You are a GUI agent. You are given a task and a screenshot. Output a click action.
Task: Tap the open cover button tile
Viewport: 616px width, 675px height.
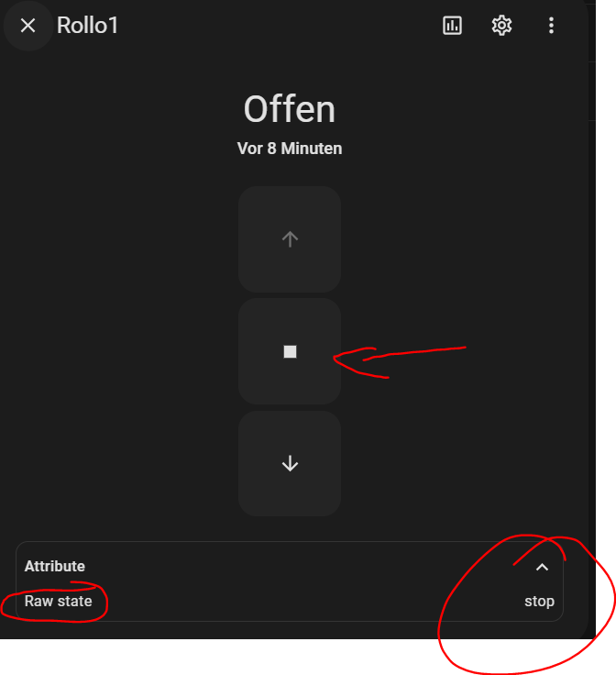pyautogui.click(x=290, y=239)
